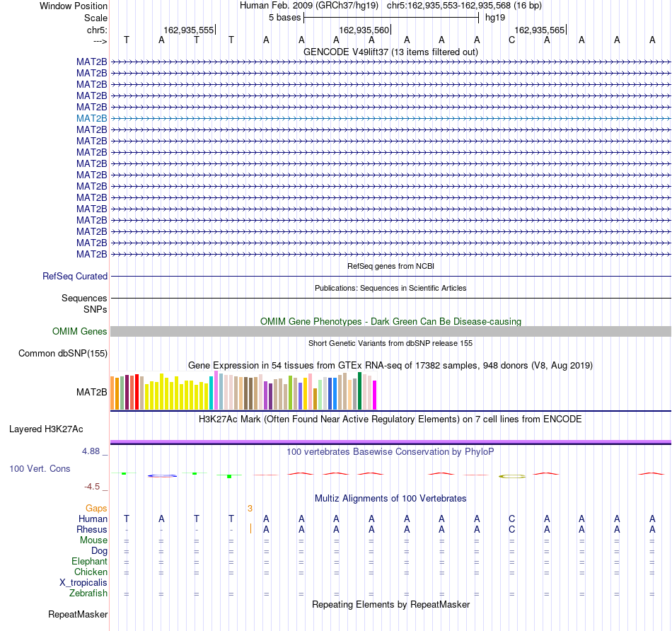The height and width of the screenshot is (631, 672).
Task: Click the RepeatMasker track label
Action: click(78, 614)
